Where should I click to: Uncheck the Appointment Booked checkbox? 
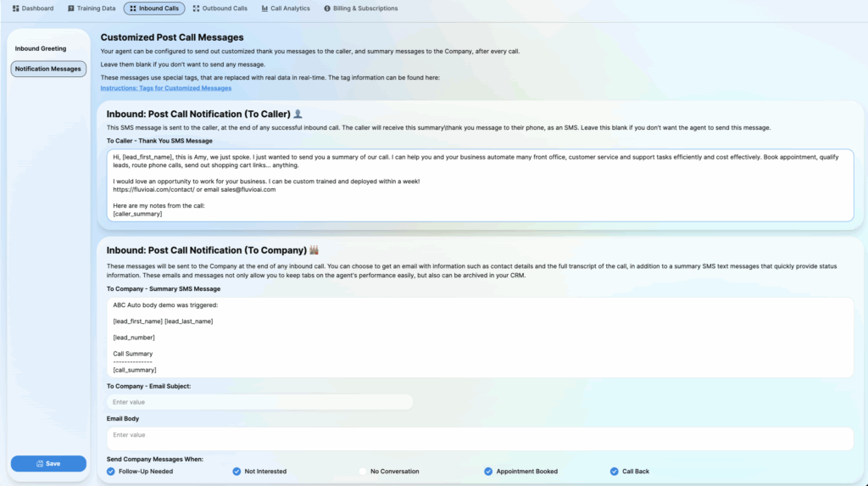(x=488, y=472)
